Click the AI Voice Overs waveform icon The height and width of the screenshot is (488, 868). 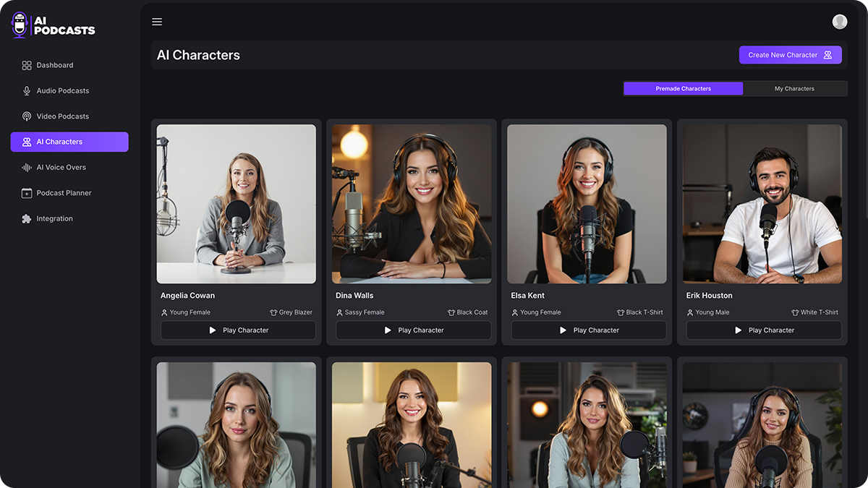[27, 168]
